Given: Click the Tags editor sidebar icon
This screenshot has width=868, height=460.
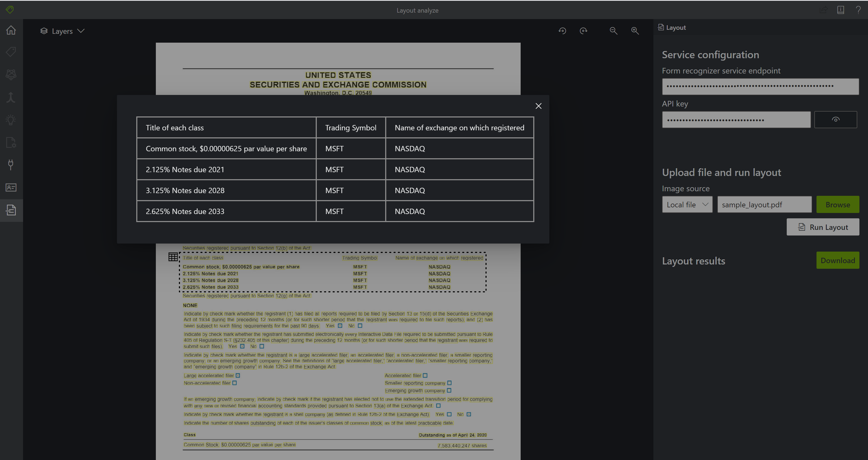Looking at the screenshot, I should (11, 52).
